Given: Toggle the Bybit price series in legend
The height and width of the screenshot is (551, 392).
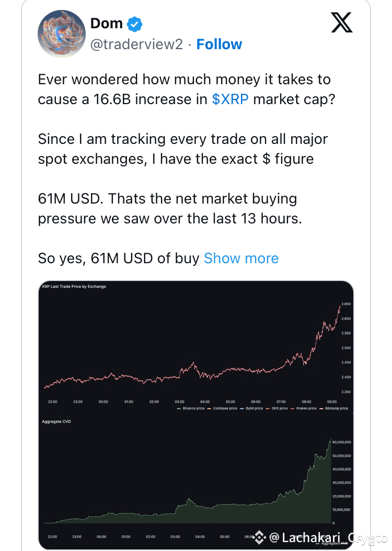Looking at the screenshot, I should 251,408.
